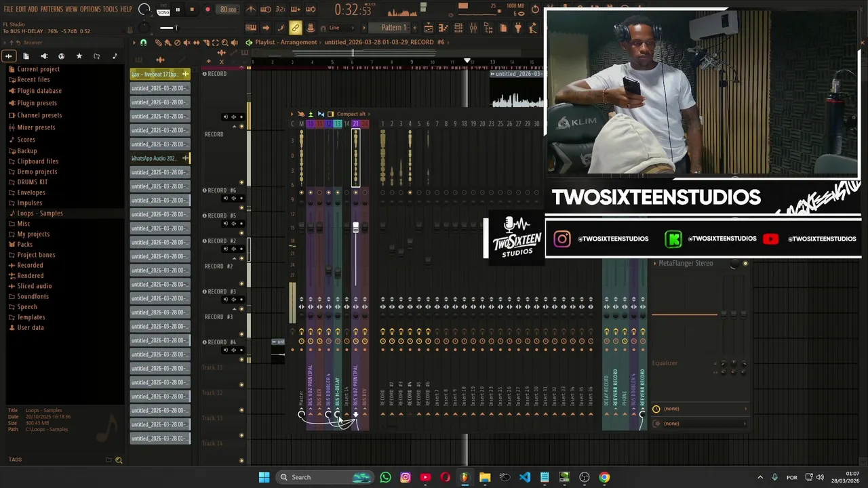
Task: Expand Recent files folder in browser
Action: tap(33, 79)
